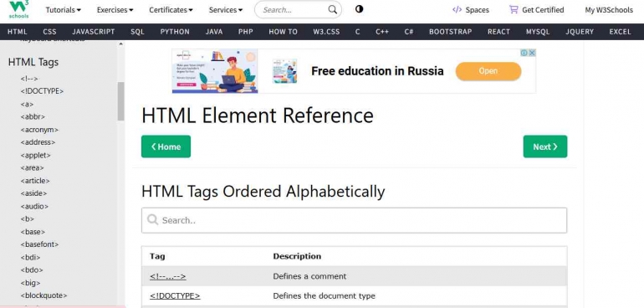Close the advertisement banner
The height and width of the screenshot is (308, 644).
click(532, 53)
